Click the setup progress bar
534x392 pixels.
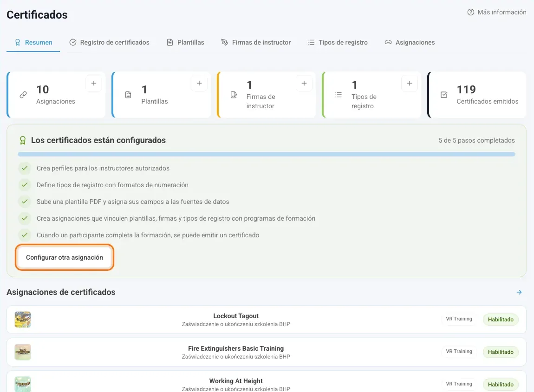click(x=267, y=154)
